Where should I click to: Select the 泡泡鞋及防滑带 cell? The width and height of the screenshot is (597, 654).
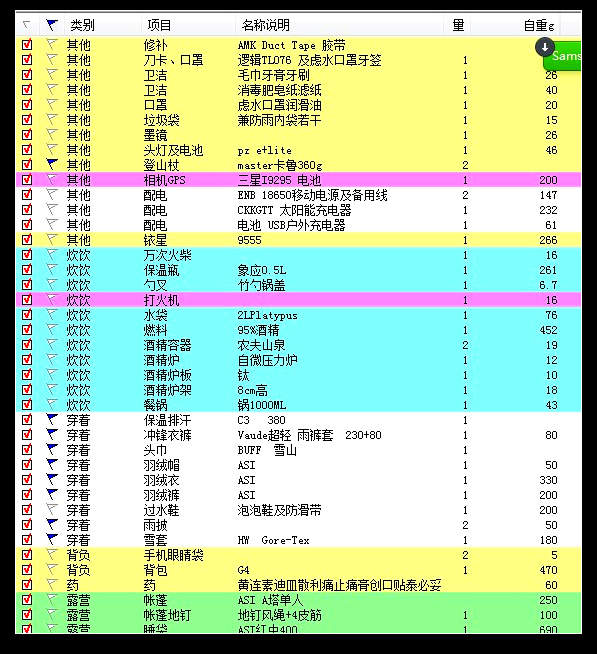(x=279, y=510)
